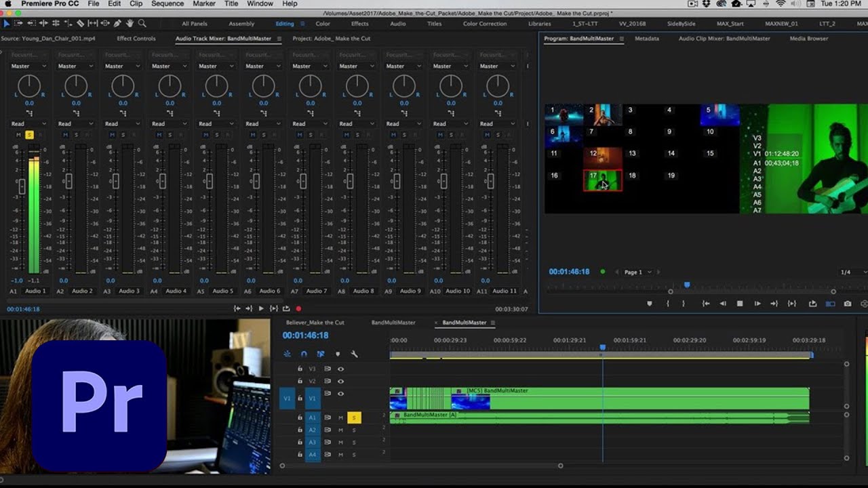Image resolution: width=868 pixels, height=488 pixels.
Task: Step forward one frame in Program monitor
Action: 757,304
